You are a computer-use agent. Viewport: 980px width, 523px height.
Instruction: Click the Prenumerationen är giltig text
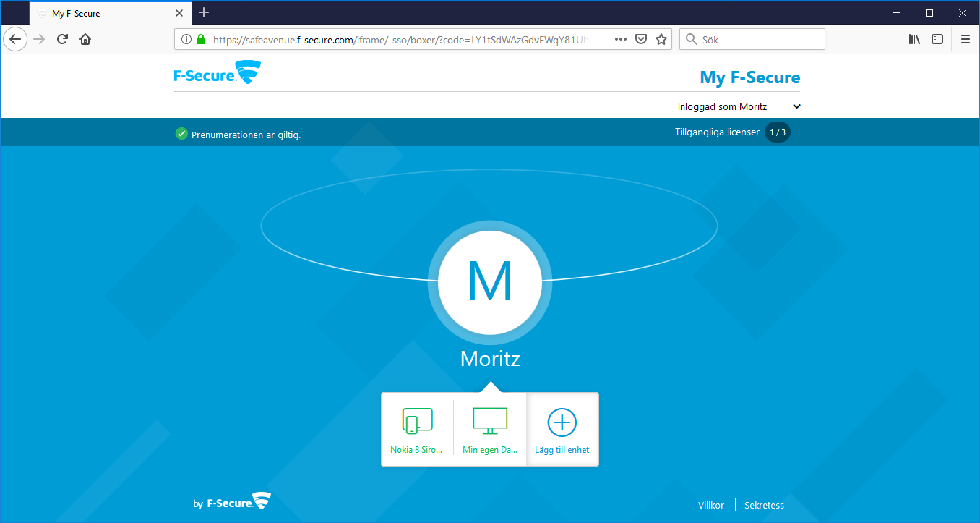(246, 135)
